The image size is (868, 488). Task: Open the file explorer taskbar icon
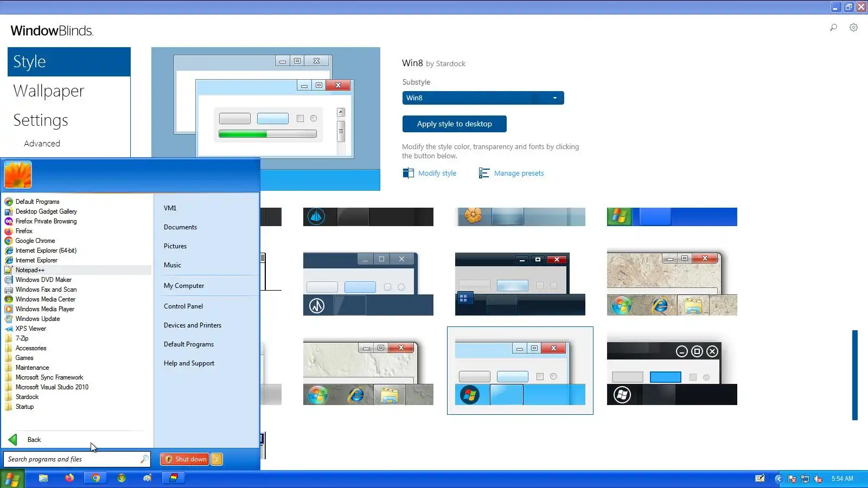[x=43, y=478]
